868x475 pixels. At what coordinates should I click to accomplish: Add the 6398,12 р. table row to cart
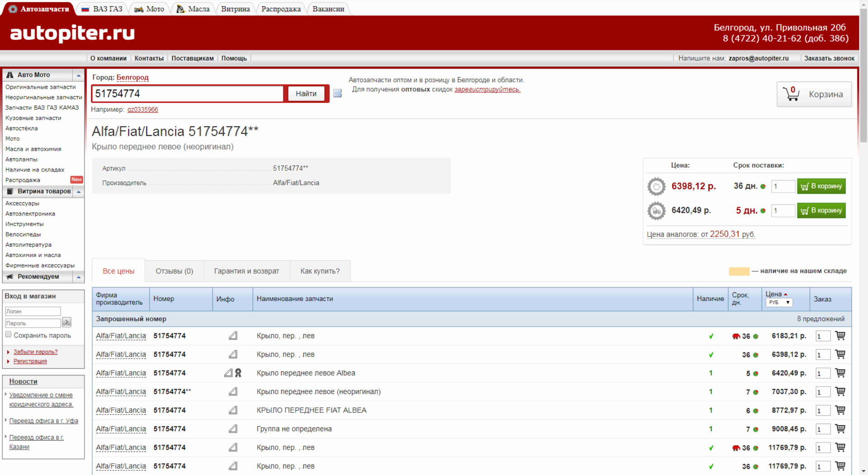tap(840, 354)
